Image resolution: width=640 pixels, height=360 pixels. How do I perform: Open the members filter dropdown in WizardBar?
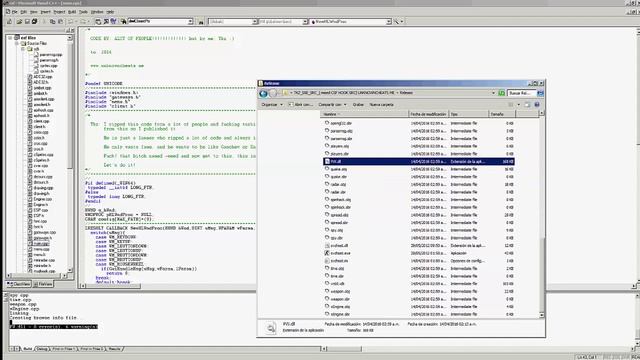pyautogui.click(x=305, y=21)
